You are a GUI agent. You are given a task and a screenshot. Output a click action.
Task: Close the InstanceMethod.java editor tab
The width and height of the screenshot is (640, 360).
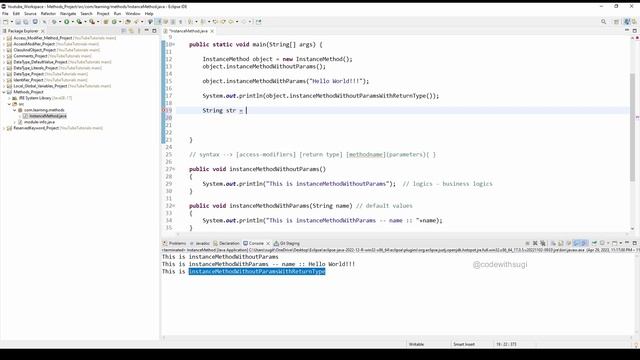coord(212,31)
